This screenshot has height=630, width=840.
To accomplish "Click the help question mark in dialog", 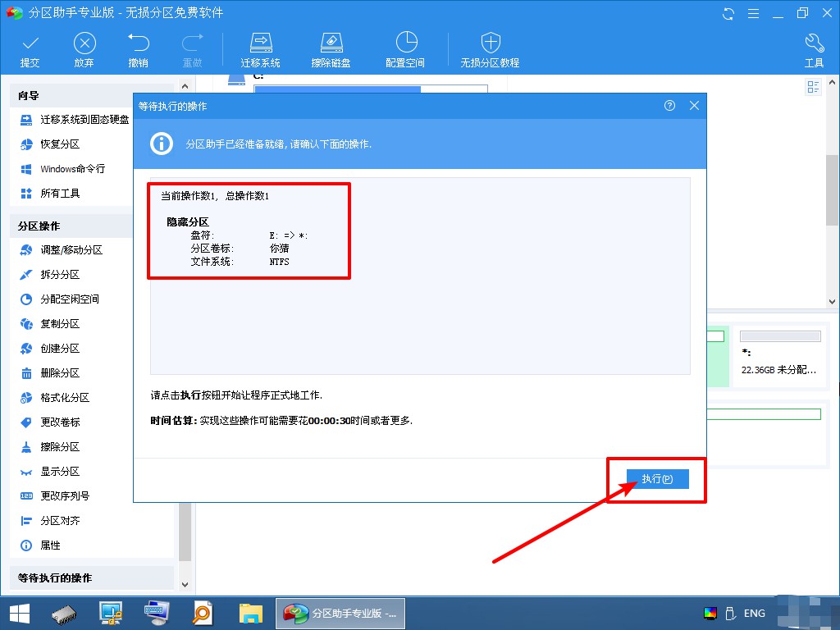I will point(669,106).
